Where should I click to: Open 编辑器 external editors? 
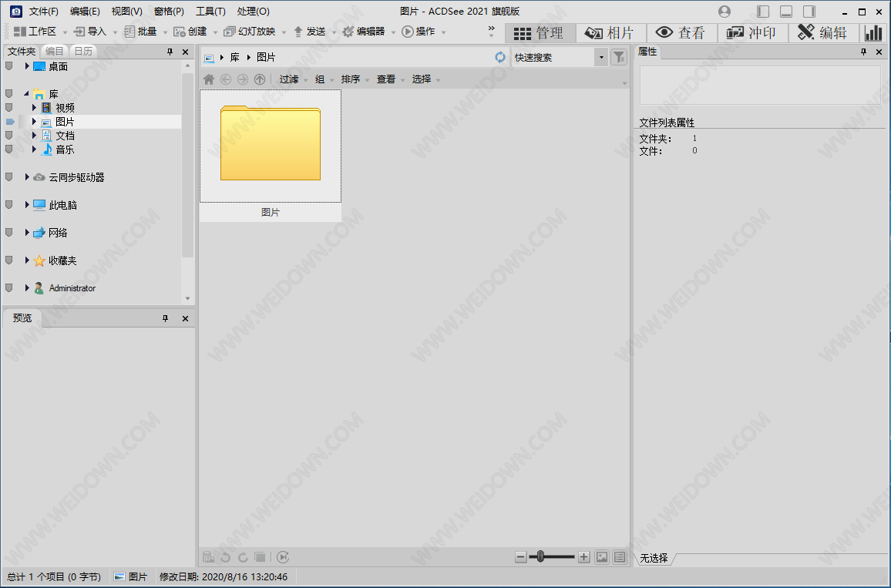pyautogui.click(x=364, y=32)
